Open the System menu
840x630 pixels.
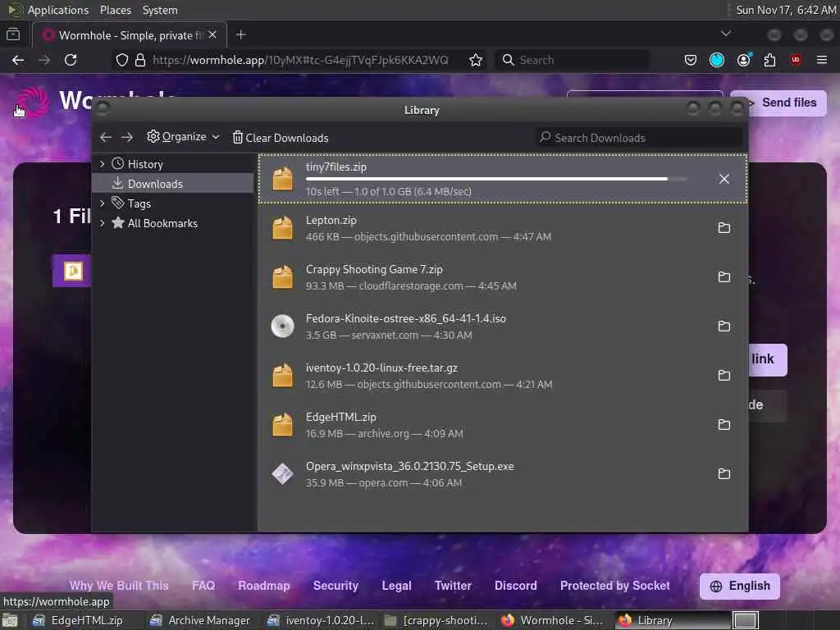tap(160, 10)
